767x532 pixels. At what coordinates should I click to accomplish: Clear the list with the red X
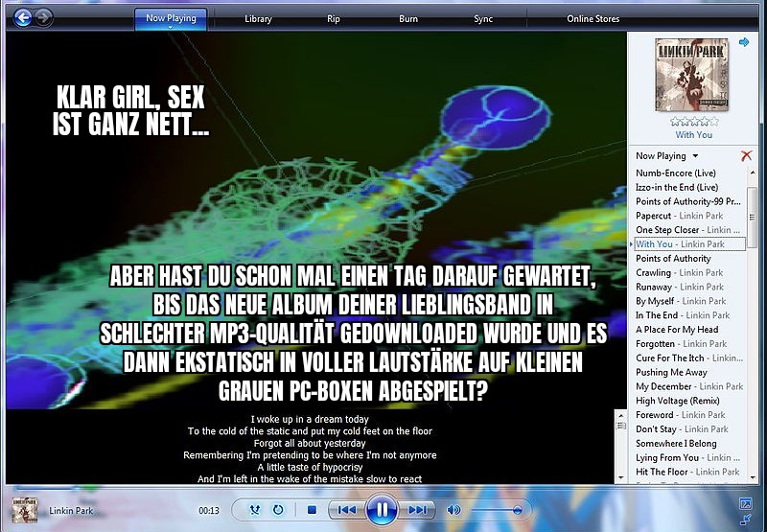tap(746, 155)
